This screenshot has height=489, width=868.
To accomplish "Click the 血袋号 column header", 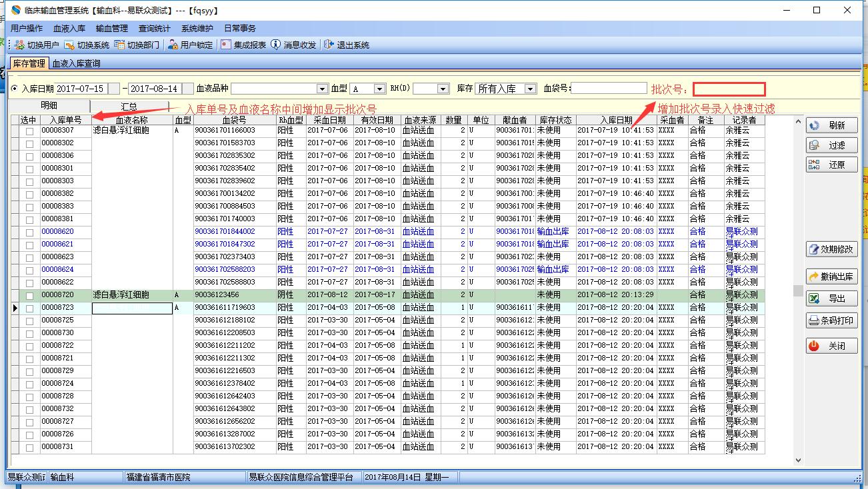I will 234,120.
